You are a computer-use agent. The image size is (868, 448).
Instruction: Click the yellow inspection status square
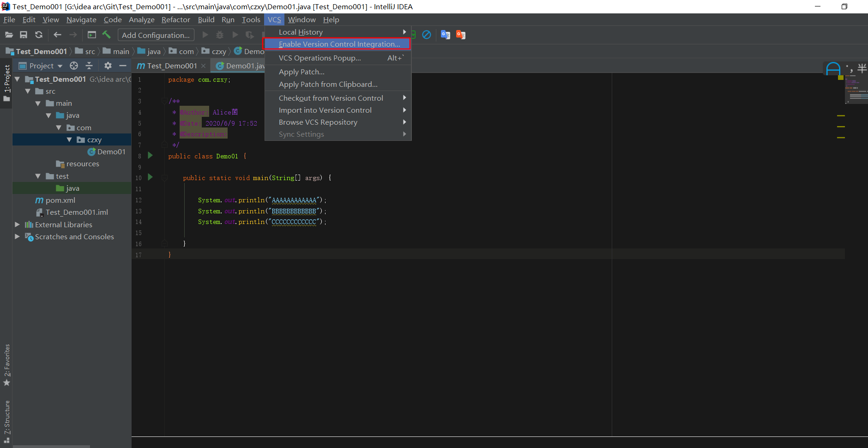tap(841, 78)
